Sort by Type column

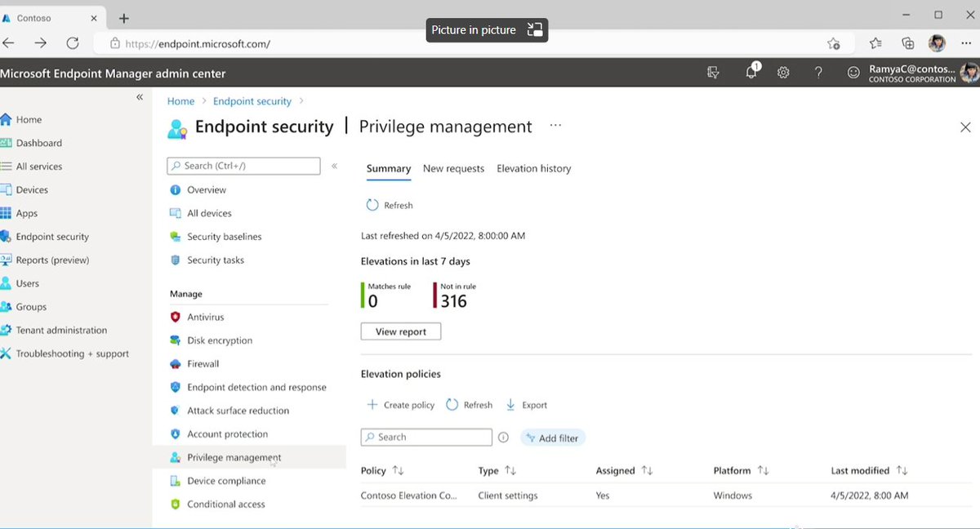tap(497, 471)
